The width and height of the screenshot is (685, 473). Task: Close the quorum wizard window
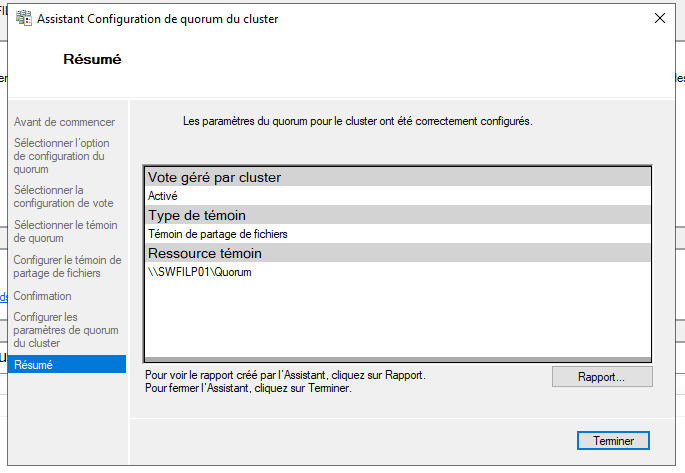(660, 18)
